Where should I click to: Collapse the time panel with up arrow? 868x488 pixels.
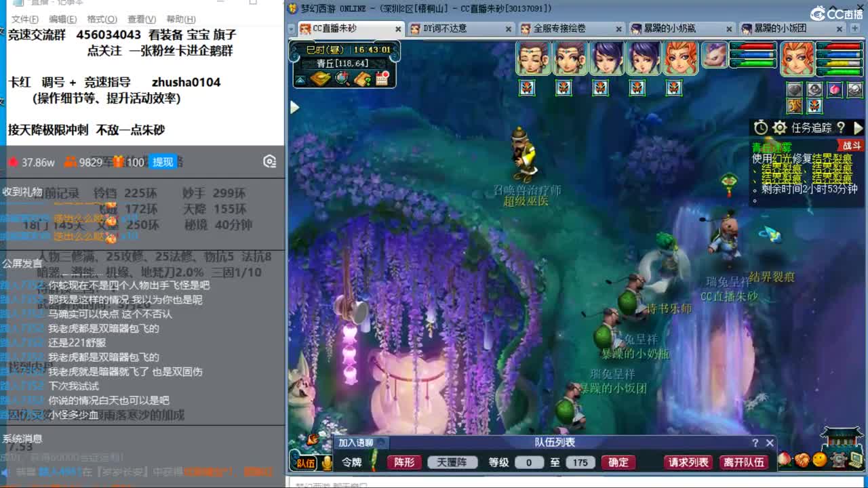[300, 80]
